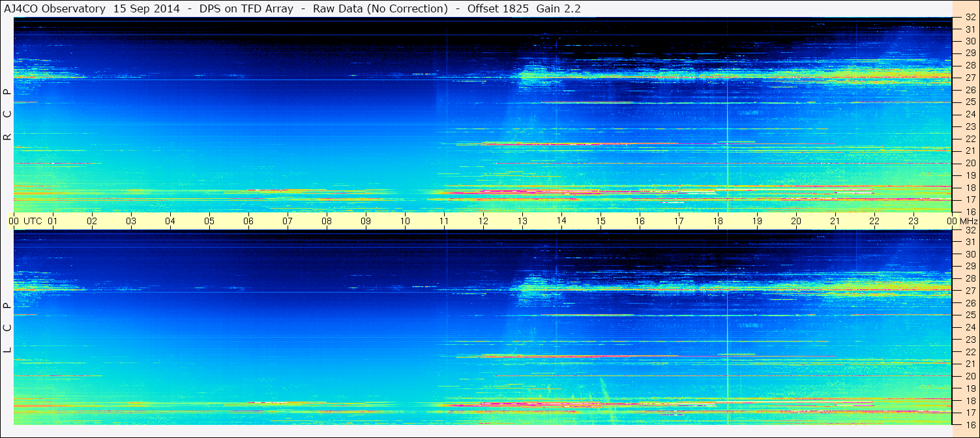Select the 23 hour marker on time axis
Viewport: 980px width, 438px height.
pyautogui.click(x=913, y=221)
